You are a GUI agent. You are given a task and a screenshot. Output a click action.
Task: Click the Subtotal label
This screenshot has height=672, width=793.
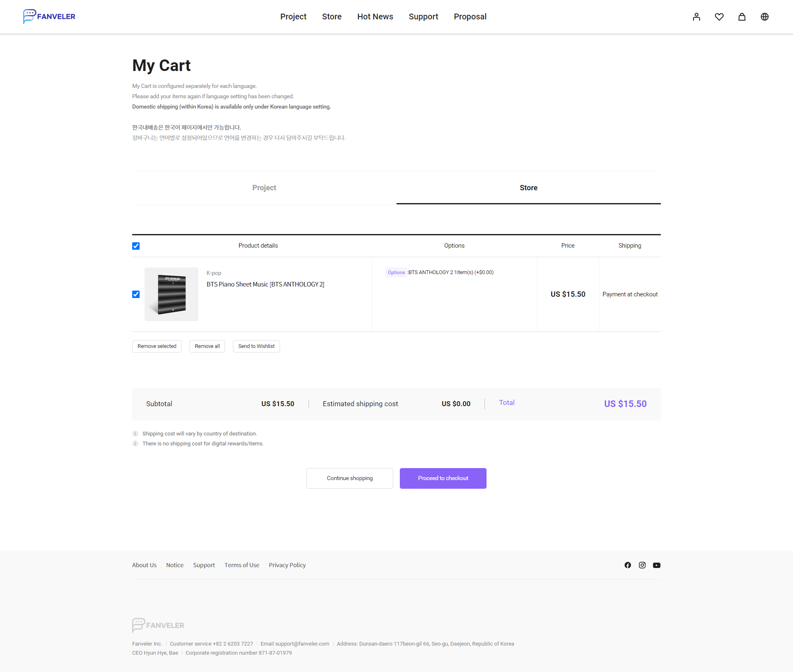coord(159,404)
